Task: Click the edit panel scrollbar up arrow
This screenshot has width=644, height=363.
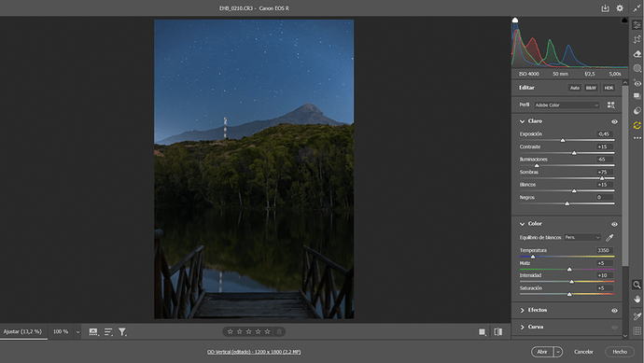Action: click(x=625, y=83)
